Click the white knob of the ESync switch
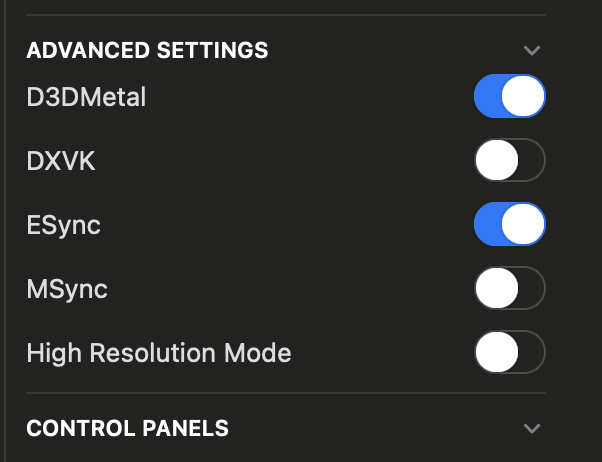This screenshot has height=462, width=602. coord(523,225)
